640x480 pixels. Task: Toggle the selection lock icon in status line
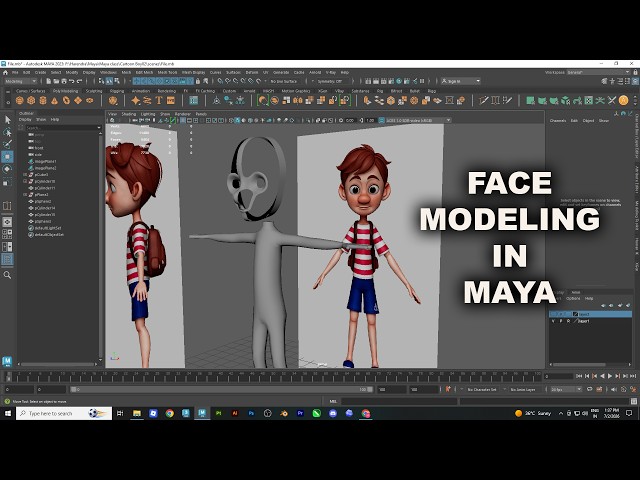[198, 81]
